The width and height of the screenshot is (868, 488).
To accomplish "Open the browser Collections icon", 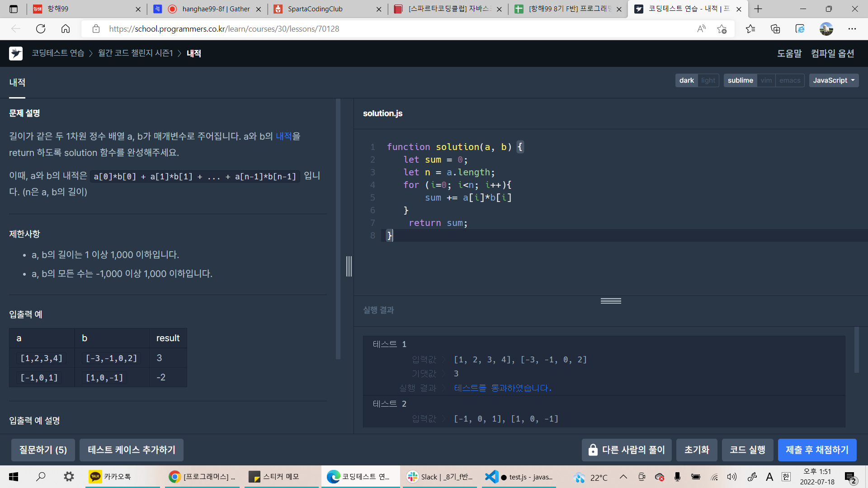I will [x=775, y=29].
